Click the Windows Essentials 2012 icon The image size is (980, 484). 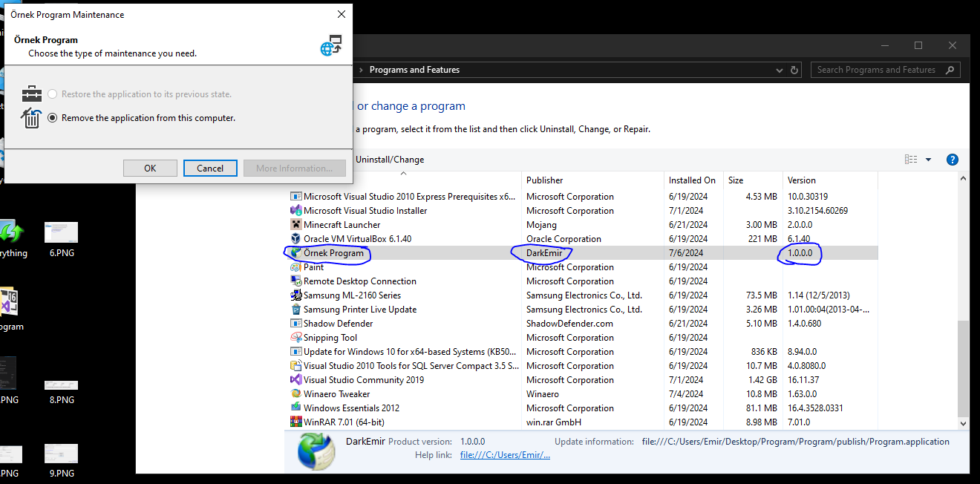point(296,408)
